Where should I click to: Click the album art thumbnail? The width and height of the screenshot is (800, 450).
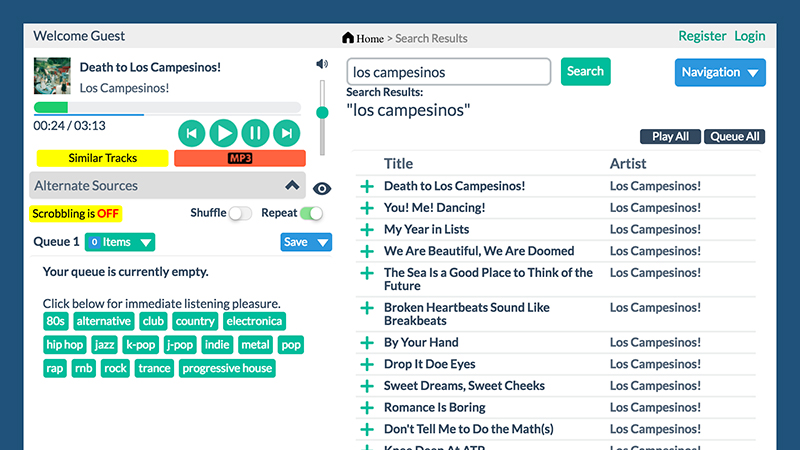[52, 76]
